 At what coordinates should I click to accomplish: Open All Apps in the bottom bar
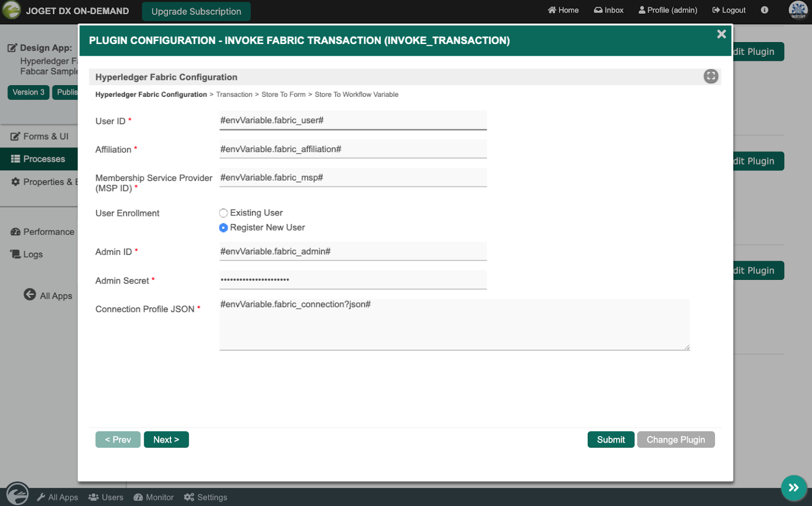point(57,497)
